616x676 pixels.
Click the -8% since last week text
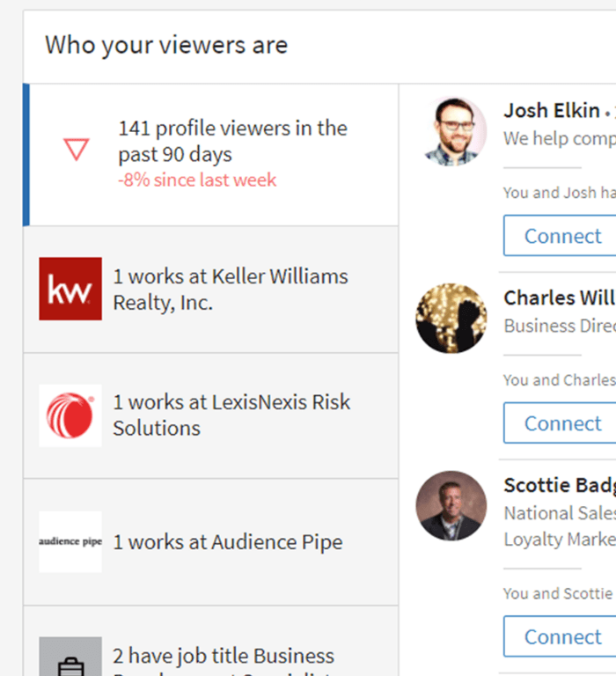click(x=197, y=180)
